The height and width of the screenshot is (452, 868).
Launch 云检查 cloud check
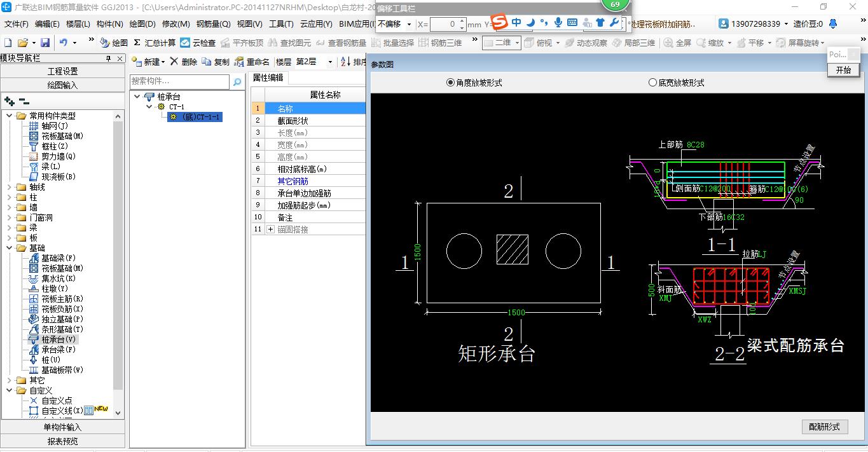coord(198,43)
